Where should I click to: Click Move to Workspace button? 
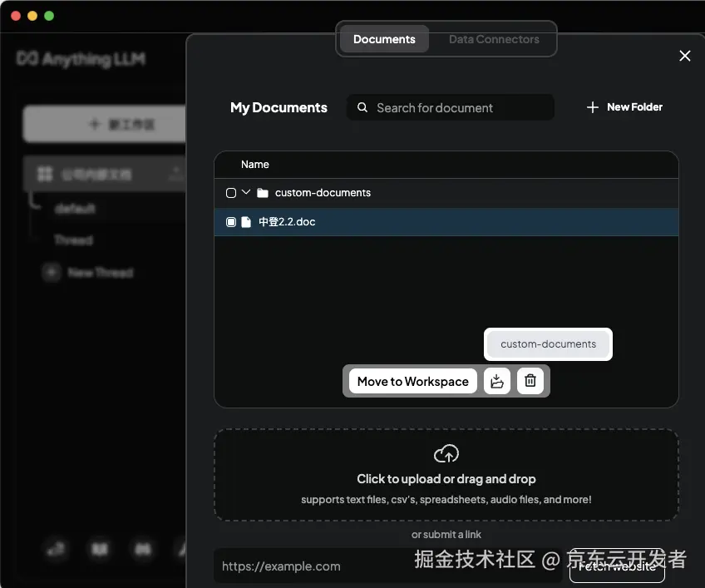tap(412, 381)
